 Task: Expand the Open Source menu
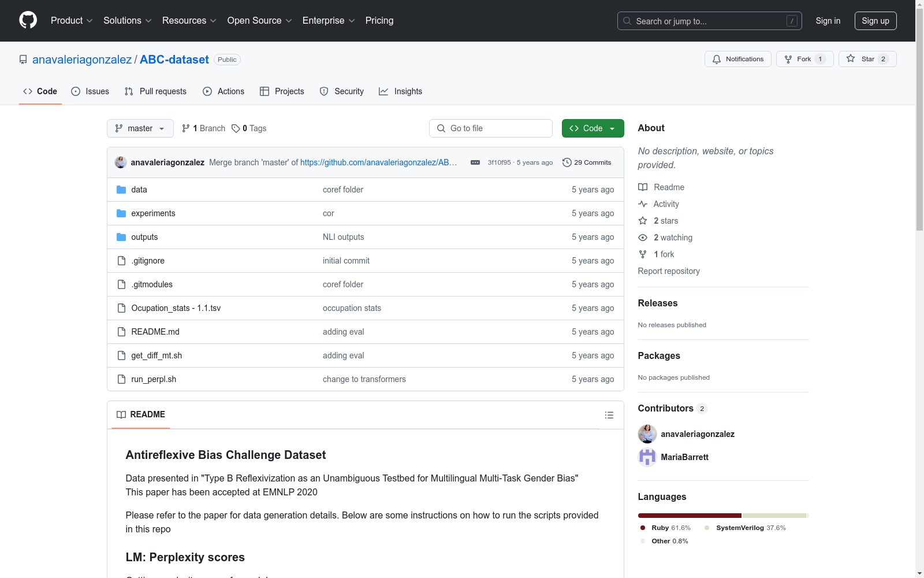260,21
